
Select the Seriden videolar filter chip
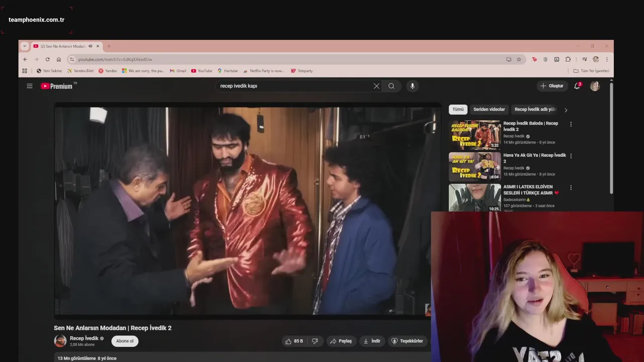(489, 110)
